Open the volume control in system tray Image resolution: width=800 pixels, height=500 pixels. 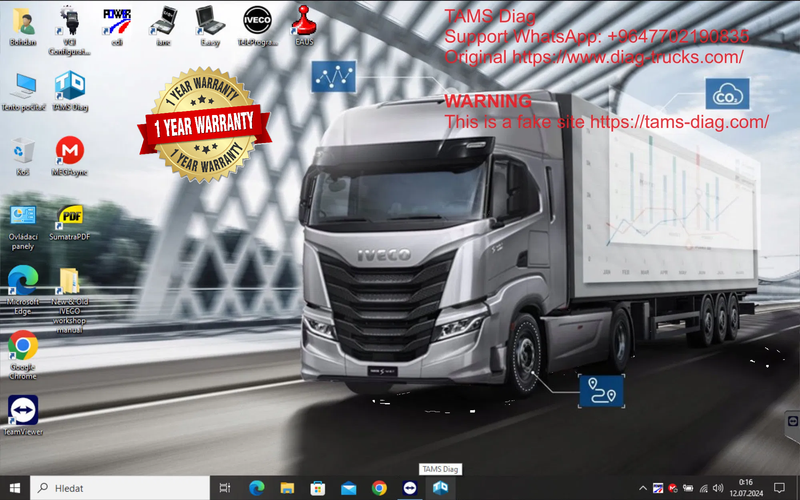720,488
